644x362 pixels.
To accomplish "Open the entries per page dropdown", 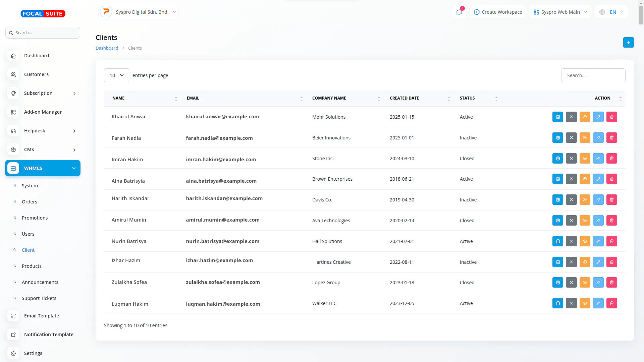I will coord(116,75).
